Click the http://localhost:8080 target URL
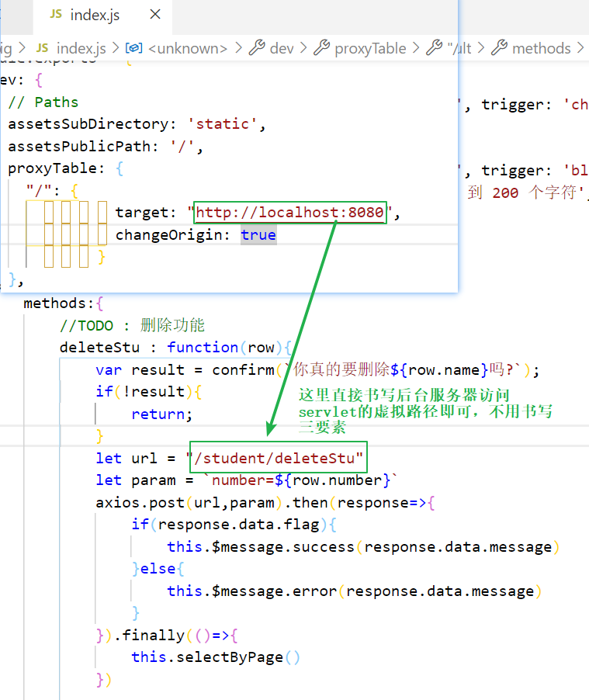This screenshot has width=589, height=700. pos(289,213)
